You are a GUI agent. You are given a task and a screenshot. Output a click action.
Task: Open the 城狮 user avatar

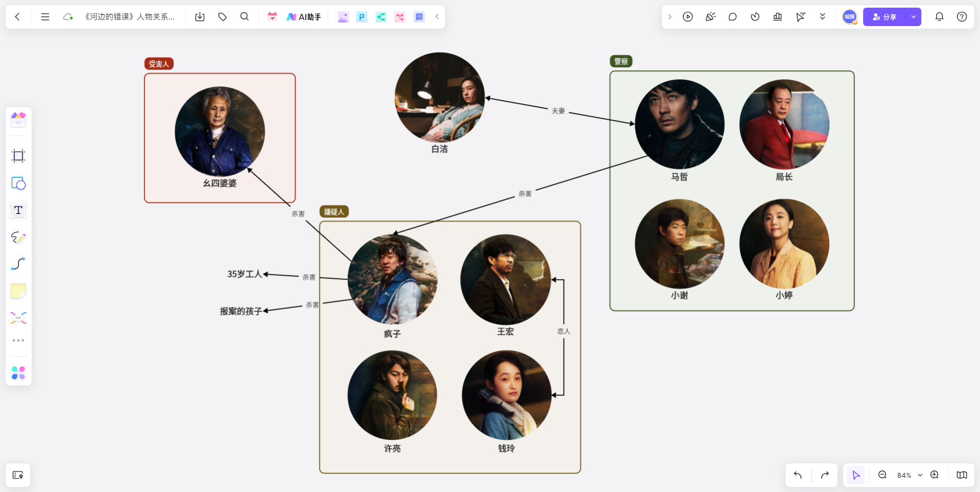(849, 17)
